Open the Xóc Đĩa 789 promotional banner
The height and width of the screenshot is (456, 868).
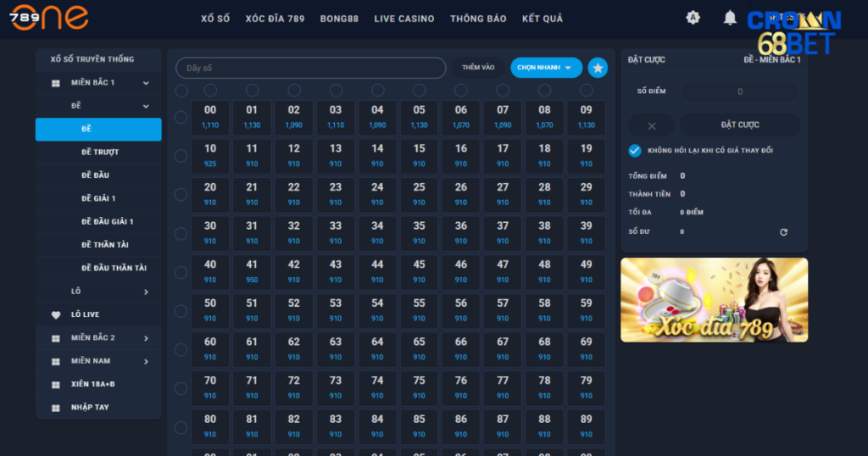click(714, 300)
